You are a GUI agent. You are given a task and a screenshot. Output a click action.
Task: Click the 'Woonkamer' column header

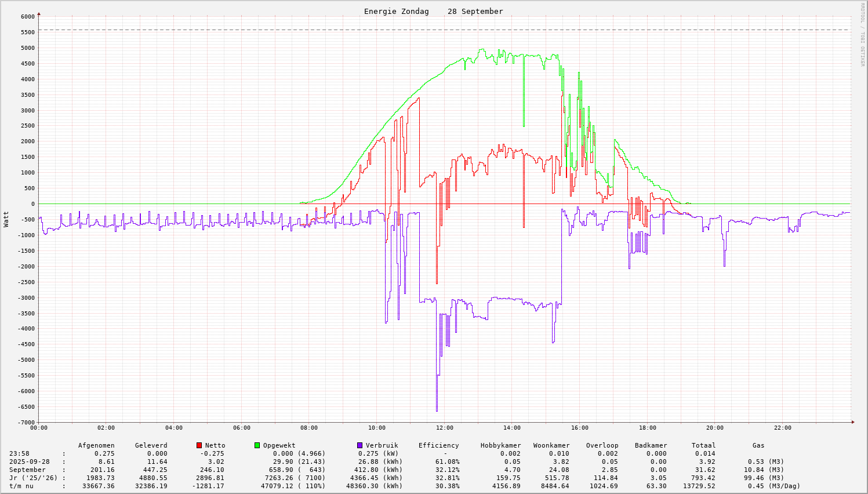point(551,445)
